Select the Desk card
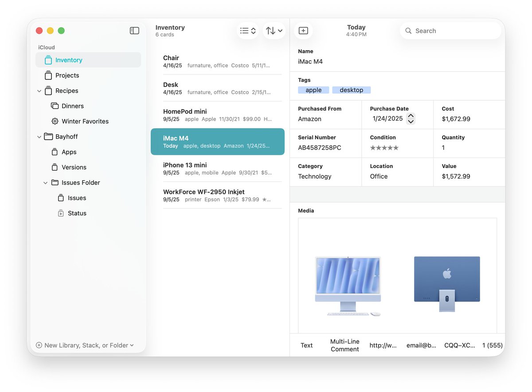Viewport: 532px width, 392px height. pyautogui.click(x=218, y=88)
